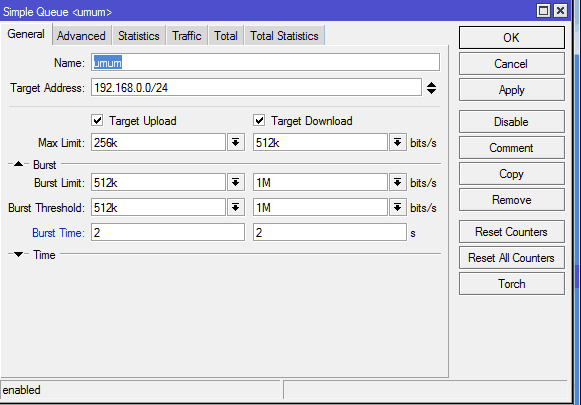Open Burst Threshold download dropdown arrow
The image size is (581, 405).
point(398,208)
